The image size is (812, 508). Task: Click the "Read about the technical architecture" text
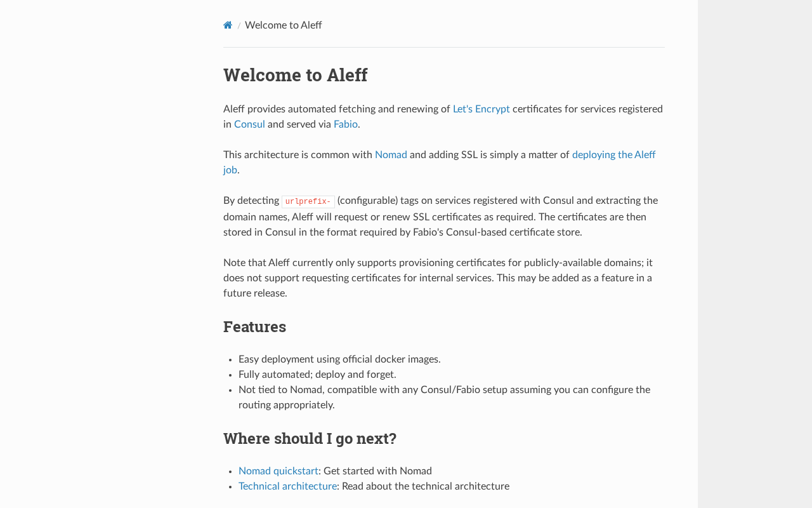click(x=425, y=486)
